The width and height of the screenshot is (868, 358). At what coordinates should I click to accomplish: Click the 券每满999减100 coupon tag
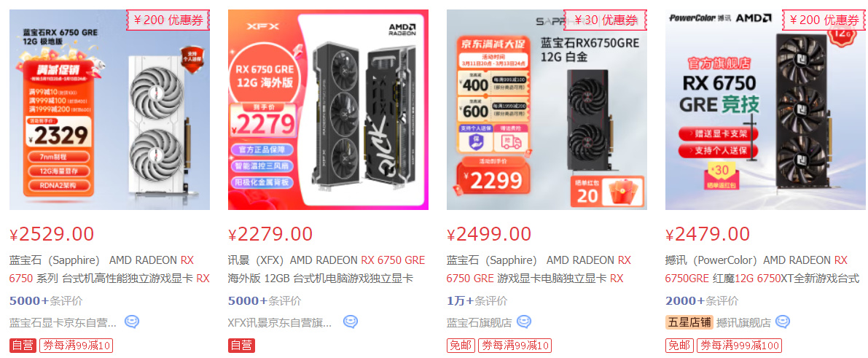tap(739, 346)
